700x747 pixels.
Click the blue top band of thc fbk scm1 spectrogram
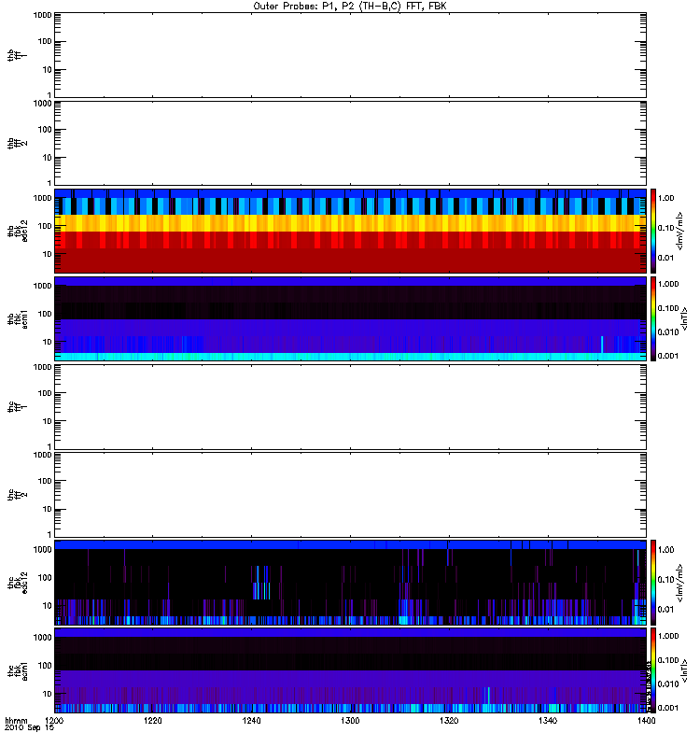pos(350,633)
